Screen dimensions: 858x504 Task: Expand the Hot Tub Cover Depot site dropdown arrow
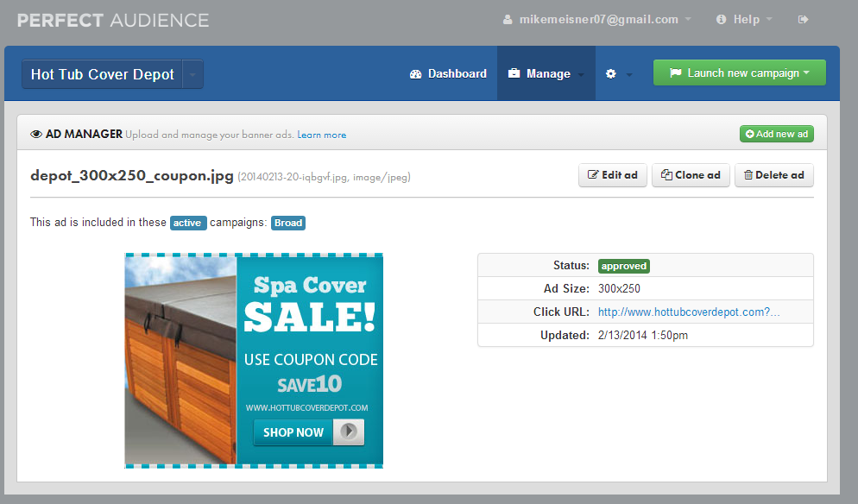[192, 74]
